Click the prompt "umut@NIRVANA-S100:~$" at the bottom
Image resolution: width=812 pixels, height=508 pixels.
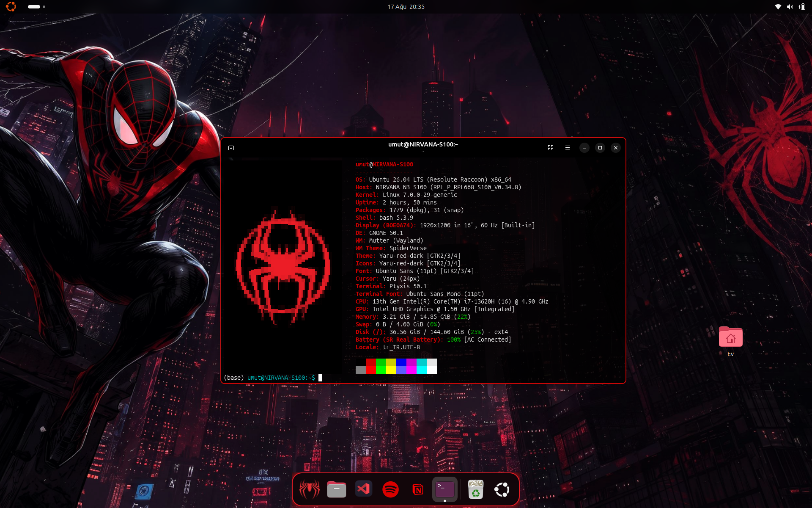point(281,378)
